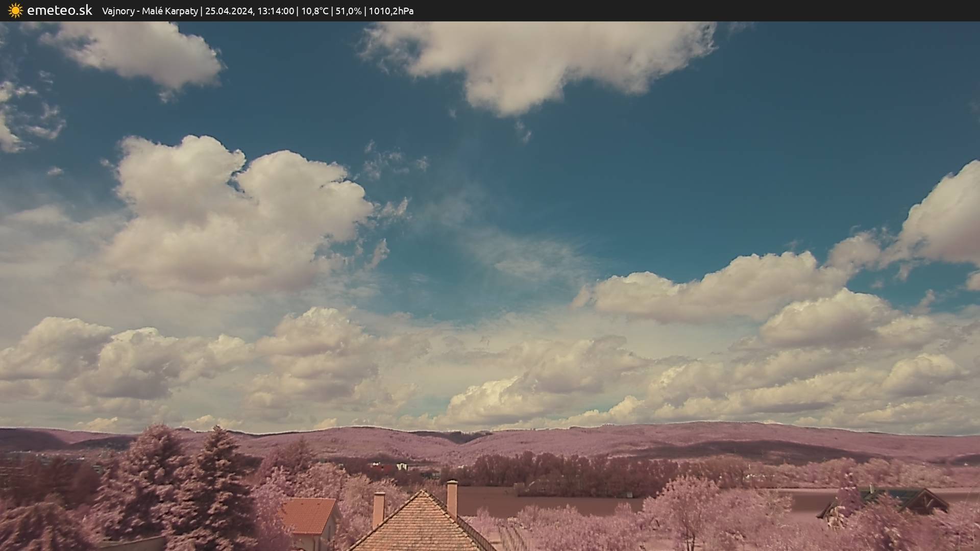The height and width of the screenshot is (551, 980).
Task: Select the 25.04.2024 date text
Action: coord(229,11)
